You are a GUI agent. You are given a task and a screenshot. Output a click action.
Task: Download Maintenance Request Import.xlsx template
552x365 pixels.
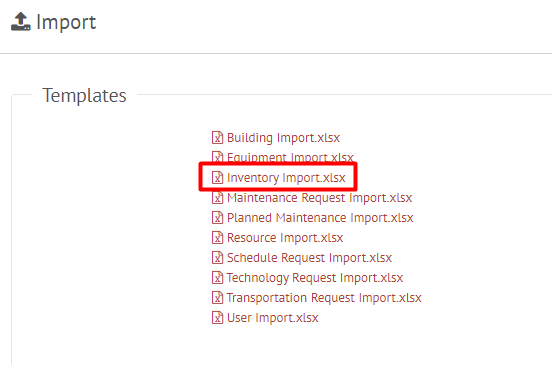[x=319, y=198]
